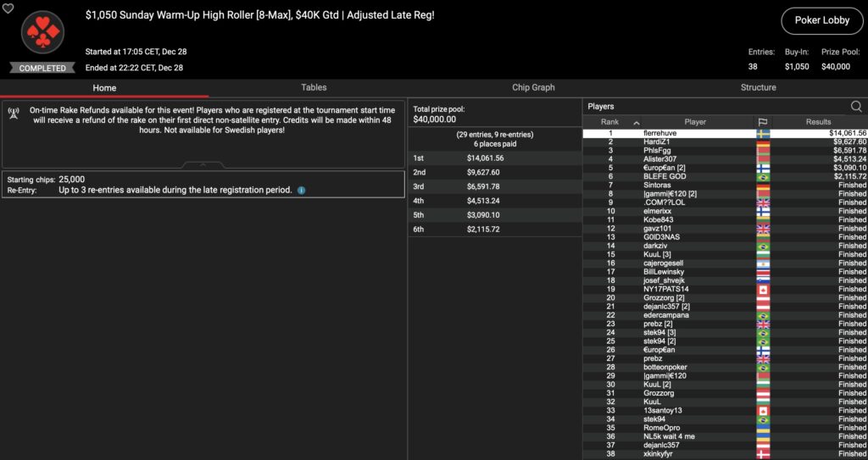Click the COMPLETED status badge
868x460 pixels.
tap(42, 68)
